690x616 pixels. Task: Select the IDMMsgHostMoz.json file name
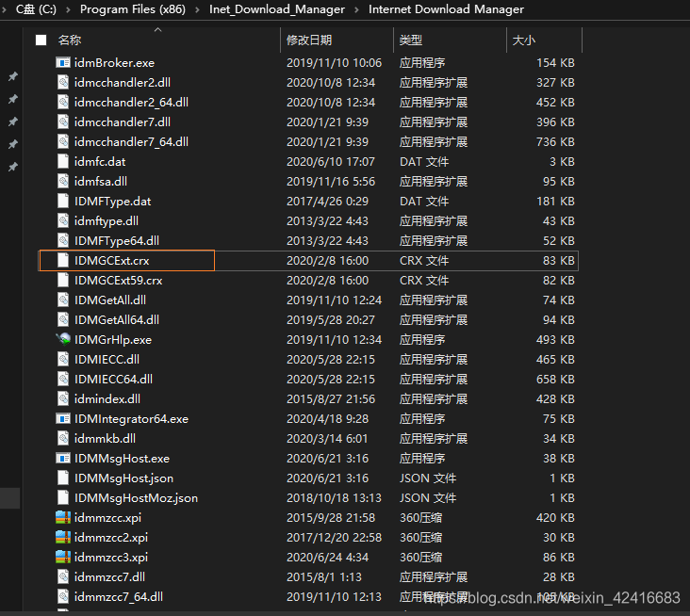point(136,498)
